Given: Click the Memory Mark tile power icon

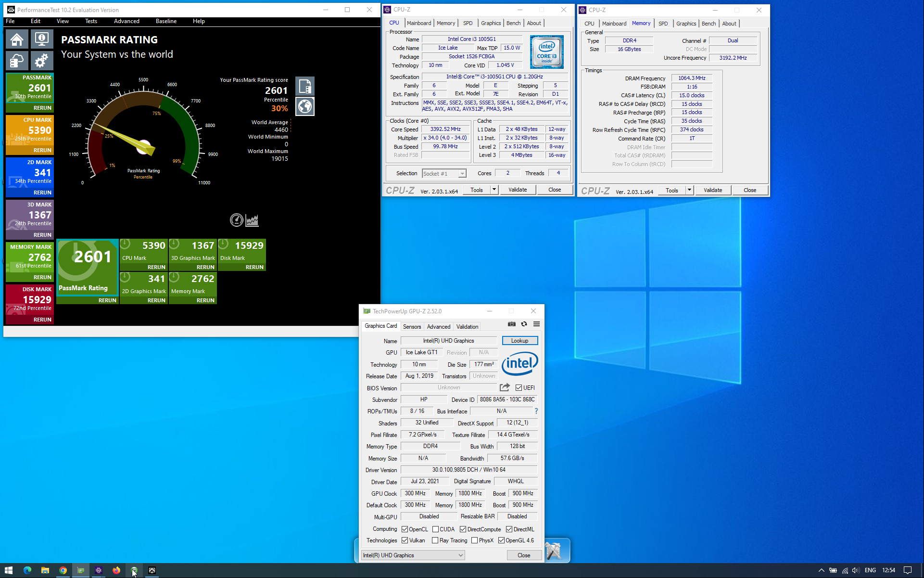Looking at the screenshot, I should (174, 278).
